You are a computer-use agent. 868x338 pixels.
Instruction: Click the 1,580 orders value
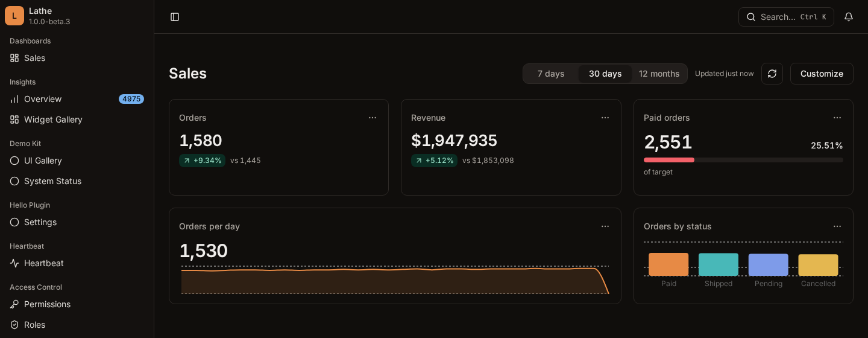point(201,141)
